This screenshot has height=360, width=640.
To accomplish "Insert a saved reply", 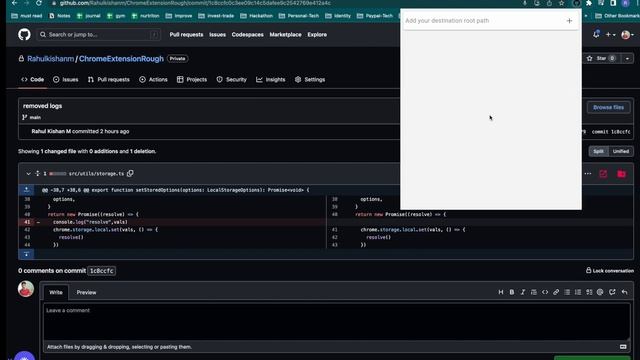I will (x=624, y=292).
